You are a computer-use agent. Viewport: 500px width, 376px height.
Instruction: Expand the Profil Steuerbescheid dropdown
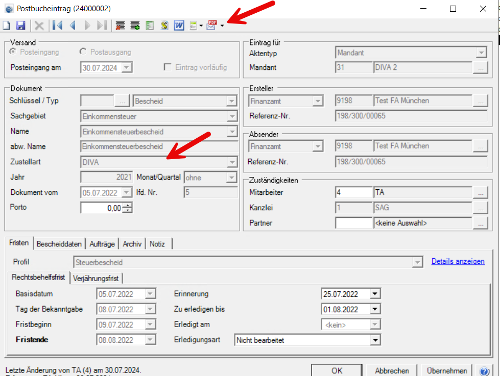tap(417, 262)
